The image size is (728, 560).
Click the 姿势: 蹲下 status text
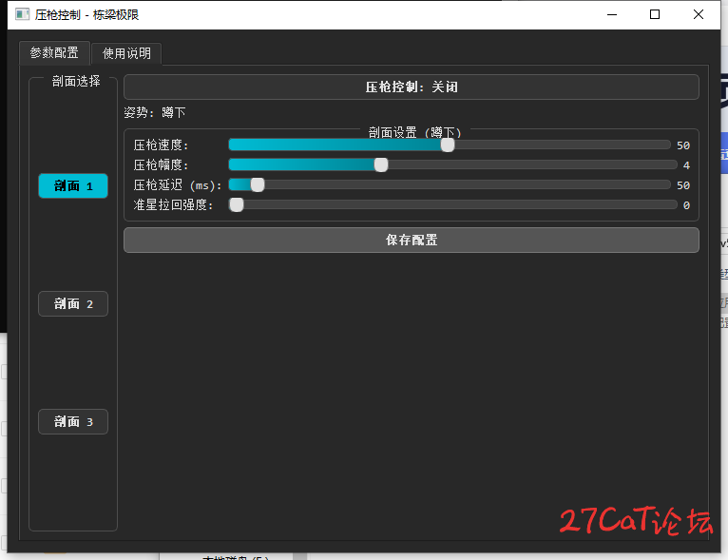pos(155,112)
